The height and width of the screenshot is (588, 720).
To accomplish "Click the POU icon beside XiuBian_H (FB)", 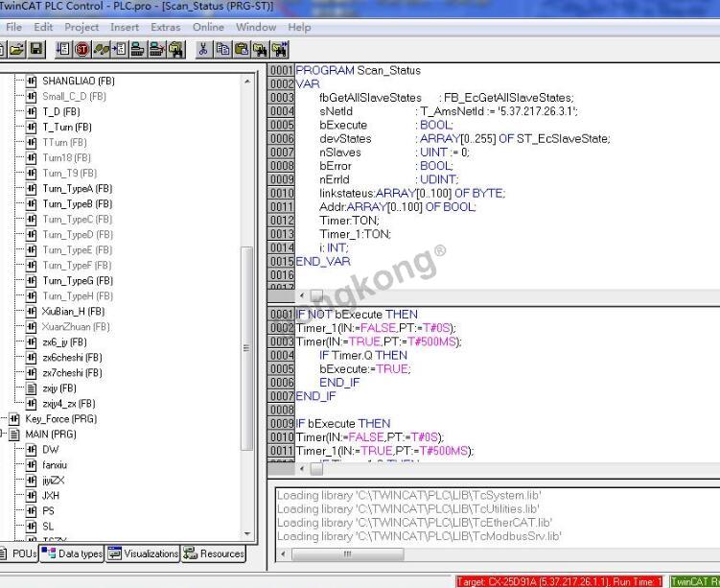I will tap(32, 312).
